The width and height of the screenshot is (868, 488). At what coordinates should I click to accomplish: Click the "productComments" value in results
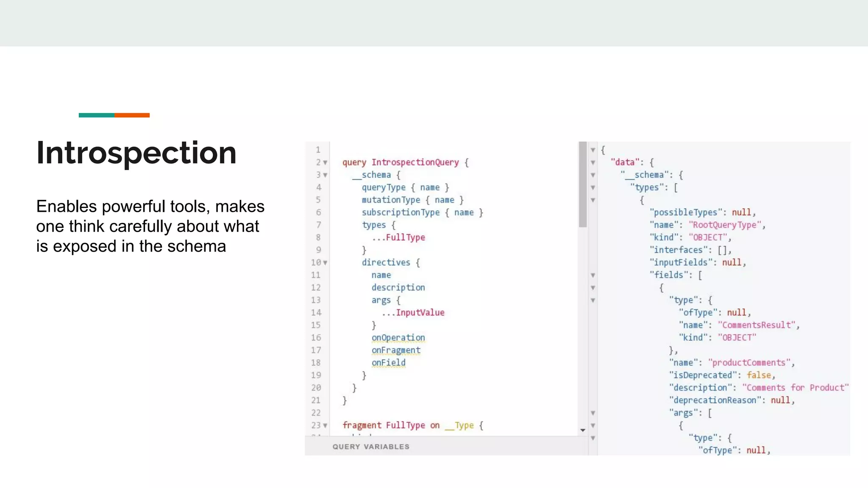749,363
